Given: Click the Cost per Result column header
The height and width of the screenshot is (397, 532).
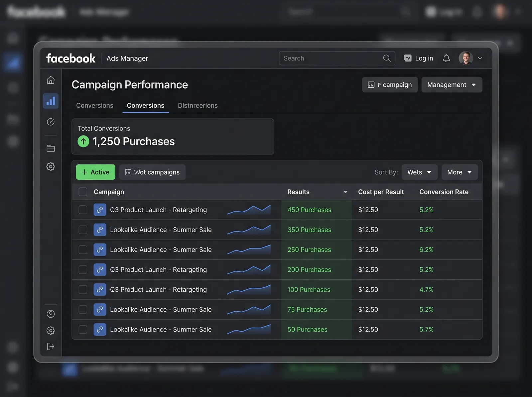Looking at the screenshot, I should point(381,192).
